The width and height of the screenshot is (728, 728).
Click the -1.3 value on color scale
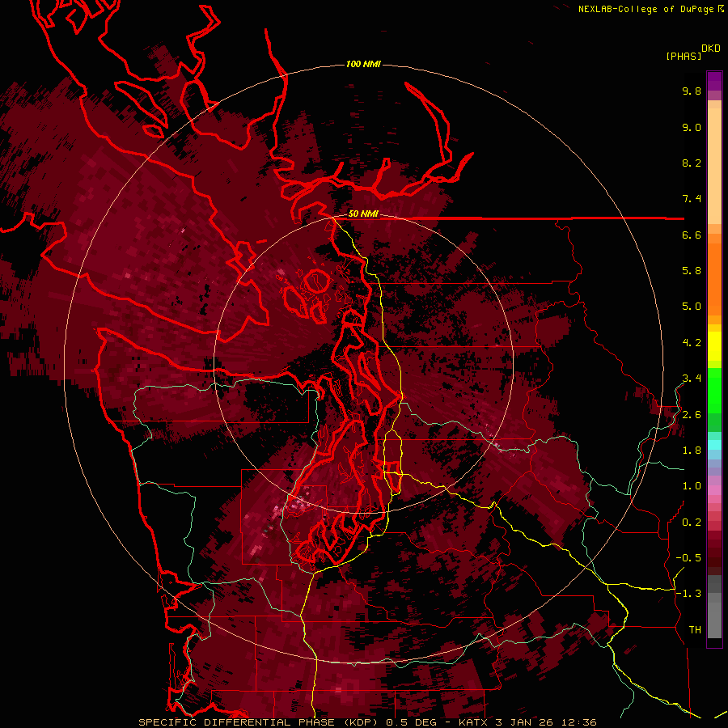click(688, 594)
